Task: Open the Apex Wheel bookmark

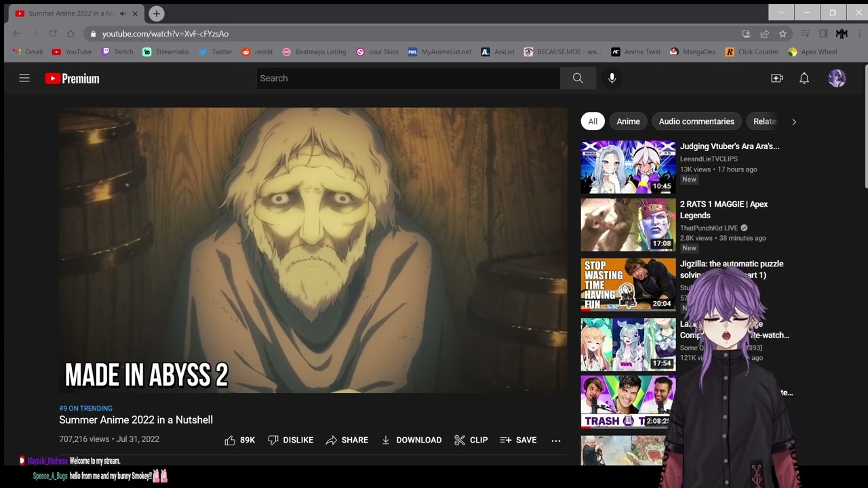Action: (x=812, y=52)
